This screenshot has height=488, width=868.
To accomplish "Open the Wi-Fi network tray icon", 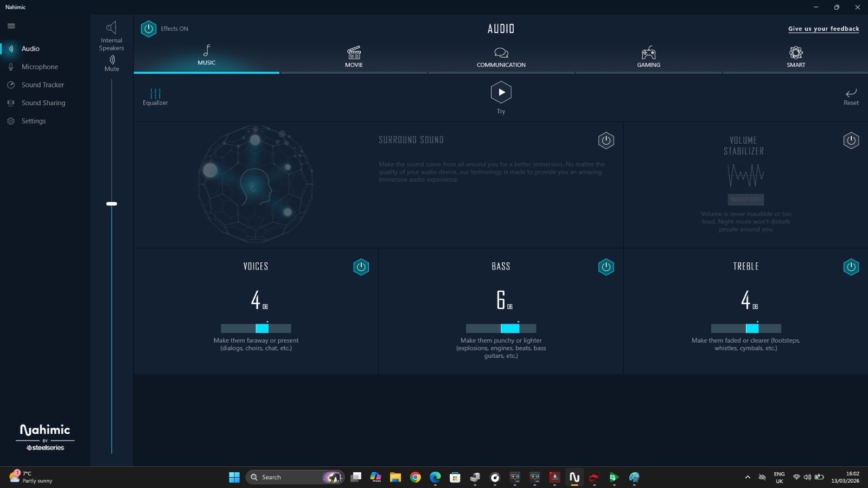I will click(x=796, y=477).
